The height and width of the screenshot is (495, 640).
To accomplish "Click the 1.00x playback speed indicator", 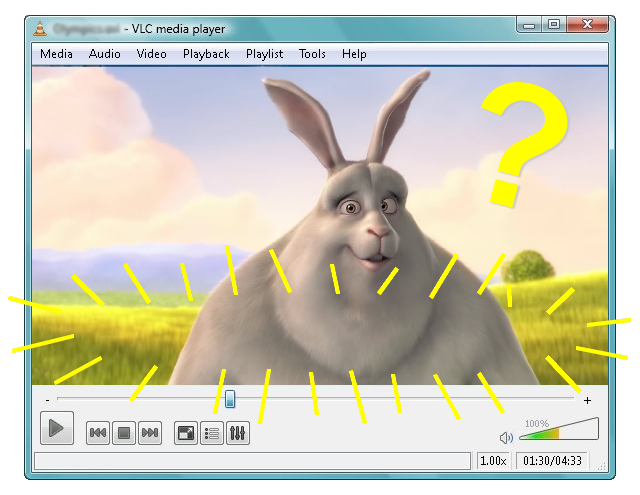I will 493,461.
